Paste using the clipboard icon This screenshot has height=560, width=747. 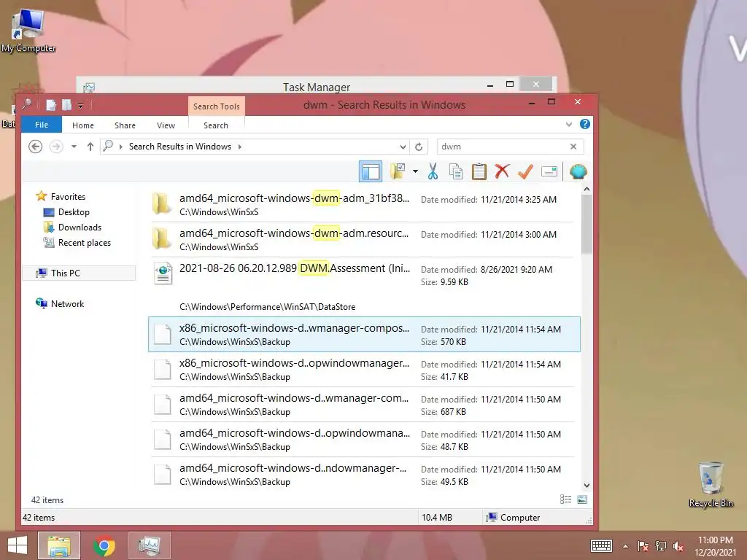[479, 171]
